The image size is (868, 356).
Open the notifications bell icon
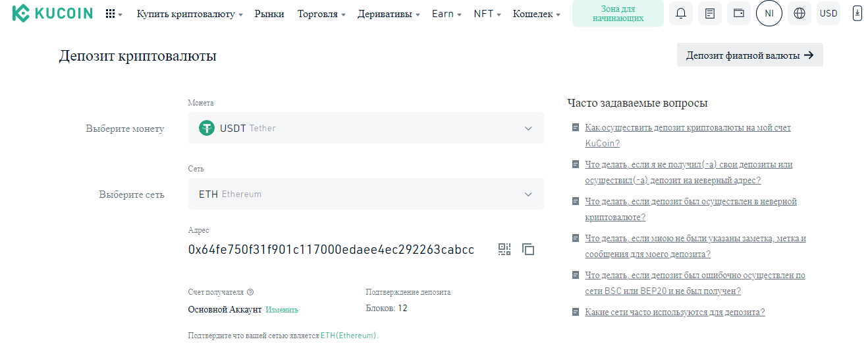tap(681, 14)
